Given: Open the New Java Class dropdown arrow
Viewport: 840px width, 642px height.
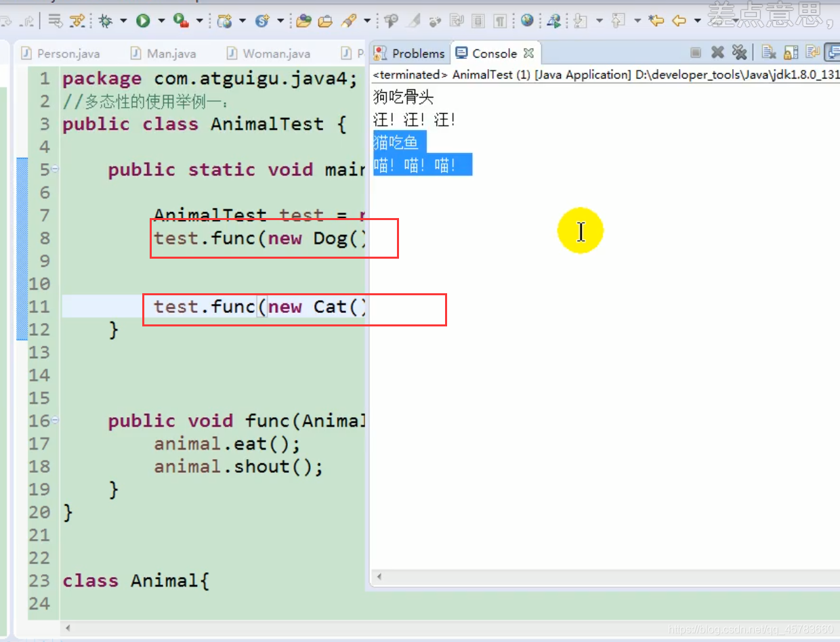Looking at the screenshot, I should point(280,21).
